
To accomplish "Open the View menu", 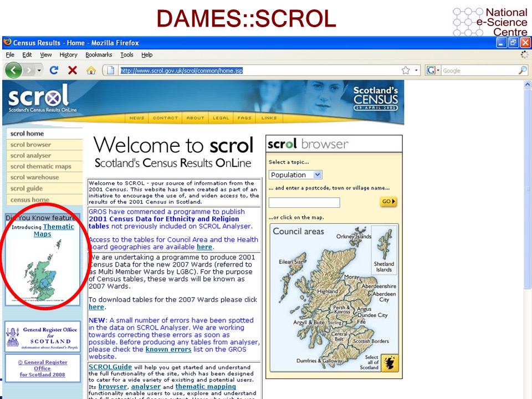I will [46, 55].
